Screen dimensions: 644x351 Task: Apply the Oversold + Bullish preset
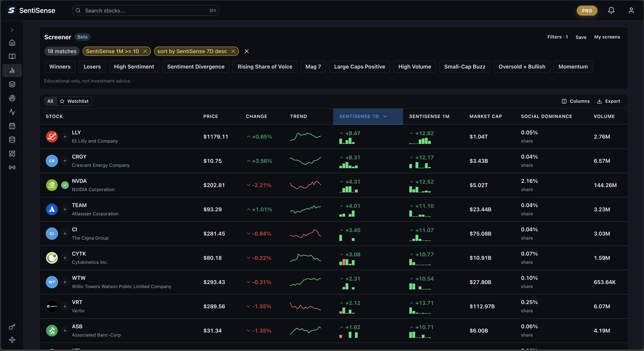[522, 67]
